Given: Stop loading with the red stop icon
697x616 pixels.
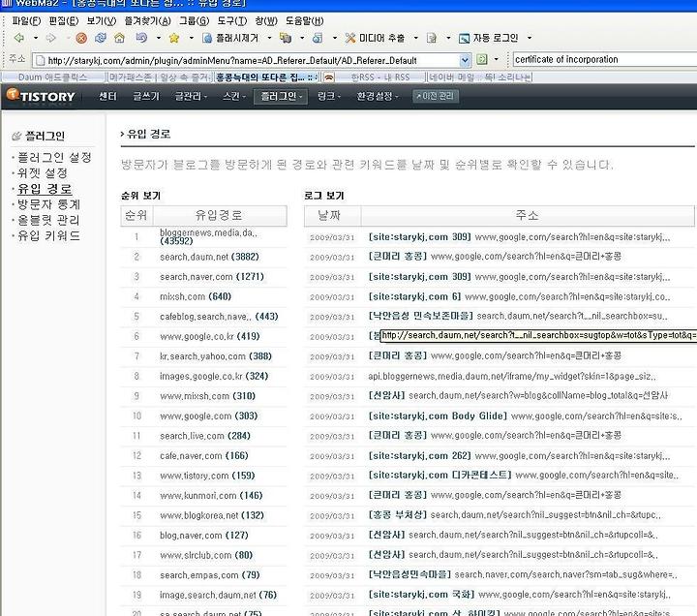Looking at the screenshot, I should [81, 38].
